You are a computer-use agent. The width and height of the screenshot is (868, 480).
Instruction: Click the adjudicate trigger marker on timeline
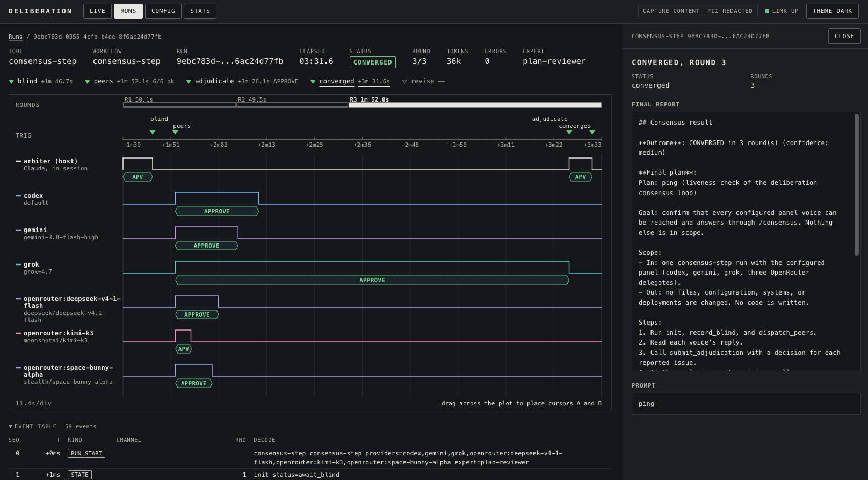pos(569,132)
